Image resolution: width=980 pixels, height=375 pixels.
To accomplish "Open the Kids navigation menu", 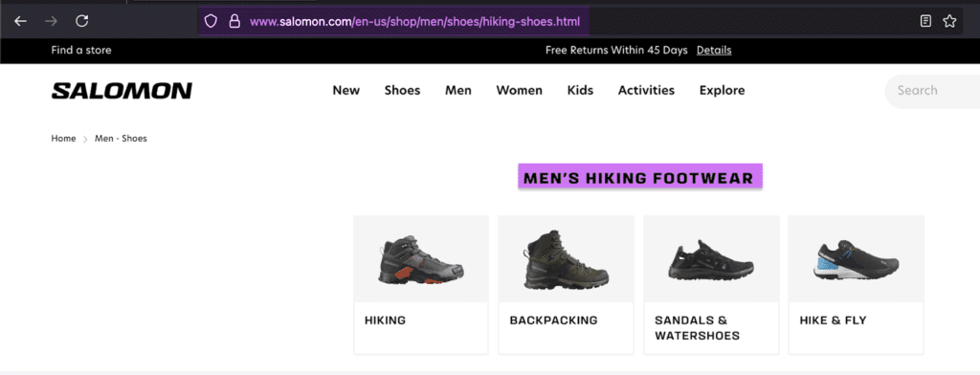I will [x=580, y=90].
